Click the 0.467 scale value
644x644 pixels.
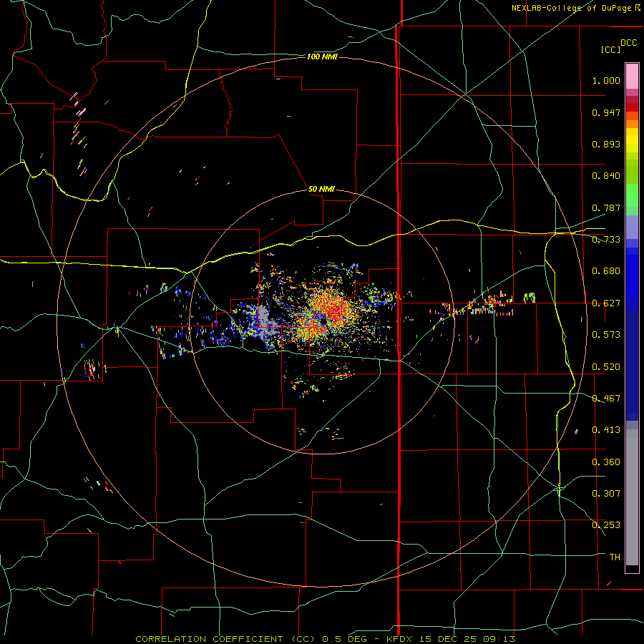[x=606, y=399]
